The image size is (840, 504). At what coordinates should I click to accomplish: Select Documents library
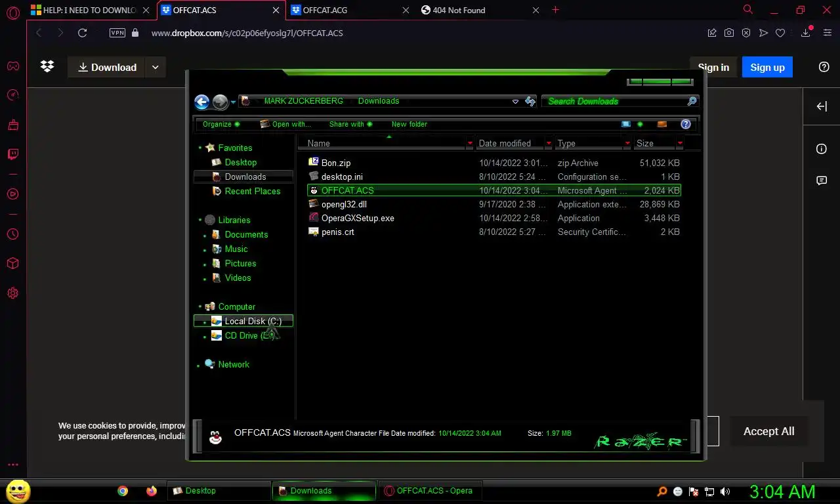(x=246, y=234)
